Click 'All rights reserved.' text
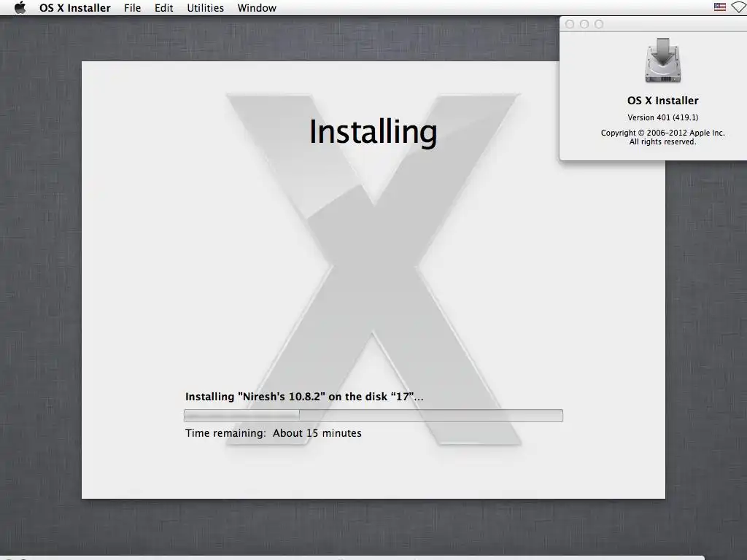The width and height of the screenshot is (747, 560). coord(662,142)
